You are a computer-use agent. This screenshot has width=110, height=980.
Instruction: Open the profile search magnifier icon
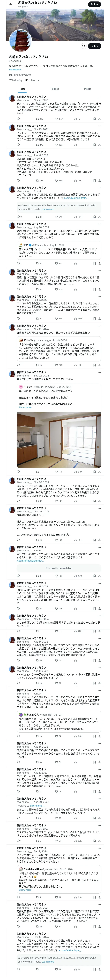click(x=84, y=46)
